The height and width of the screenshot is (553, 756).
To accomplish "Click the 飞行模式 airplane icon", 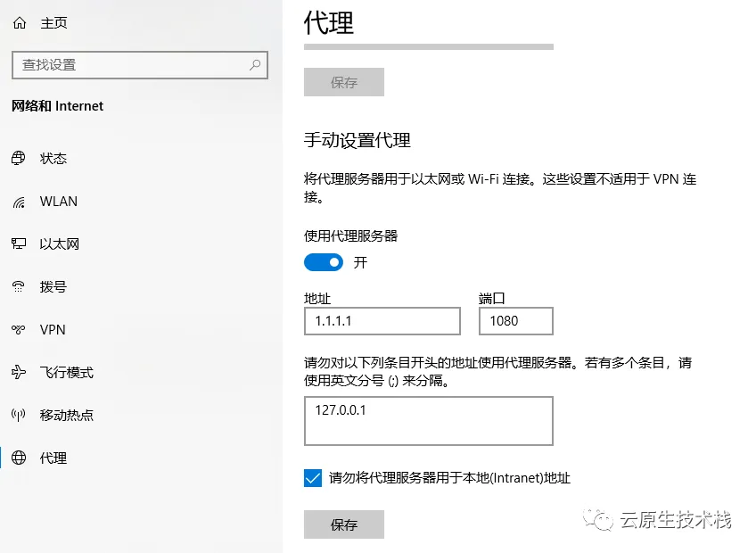I will [x=19, y=372].
